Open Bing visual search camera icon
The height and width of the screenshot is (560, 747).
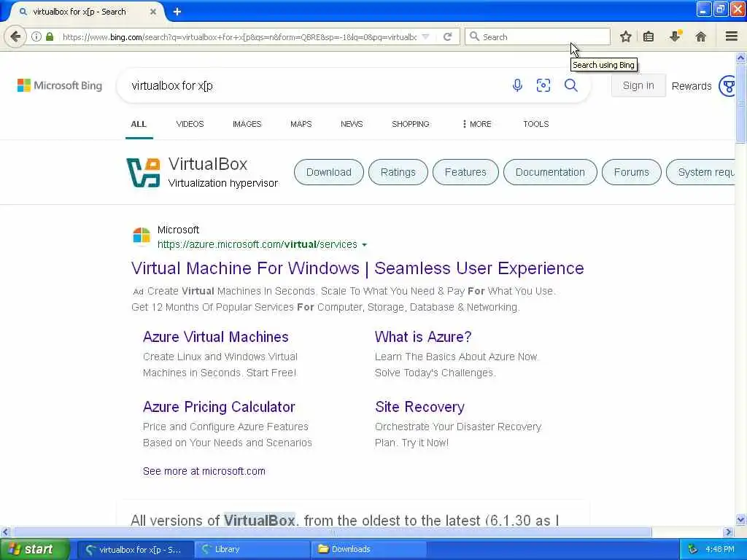click(543, 85)
